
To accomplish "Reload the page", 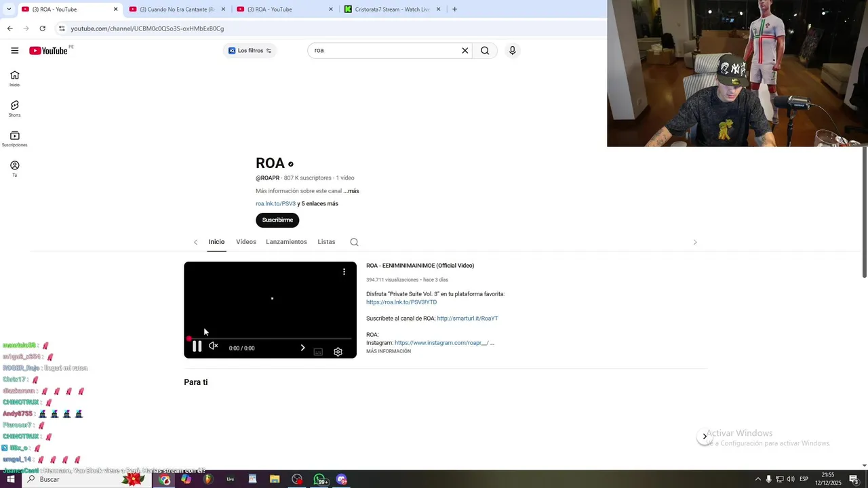I will tap(42, 28).
